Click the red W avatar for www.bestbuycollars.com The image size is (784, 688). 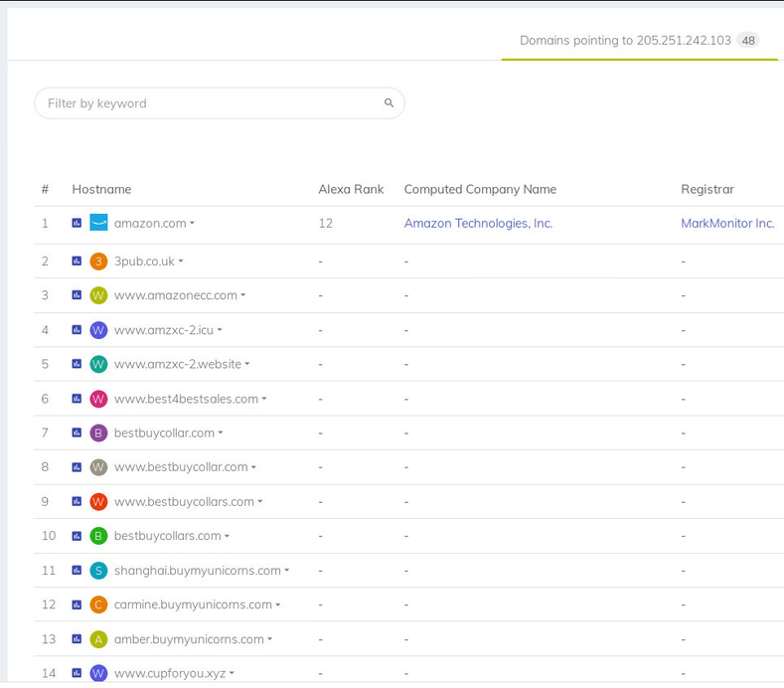(98, 501)
